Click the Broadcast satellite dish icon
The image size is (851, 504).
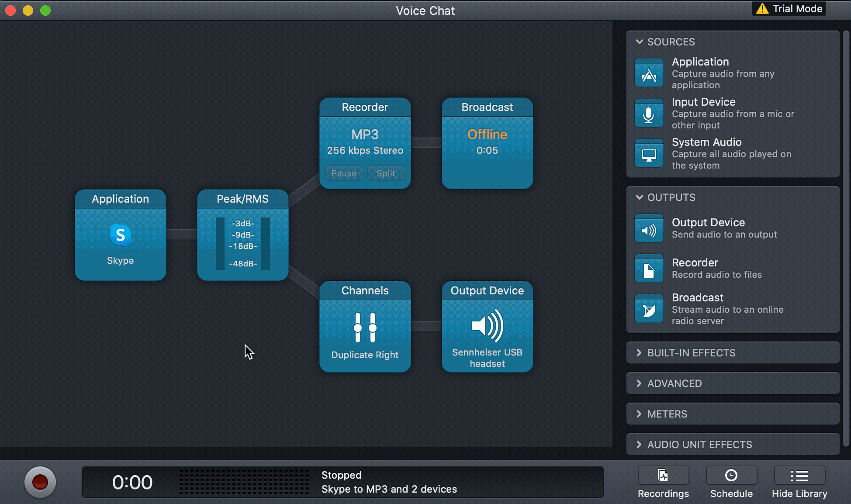click(649, 309)
